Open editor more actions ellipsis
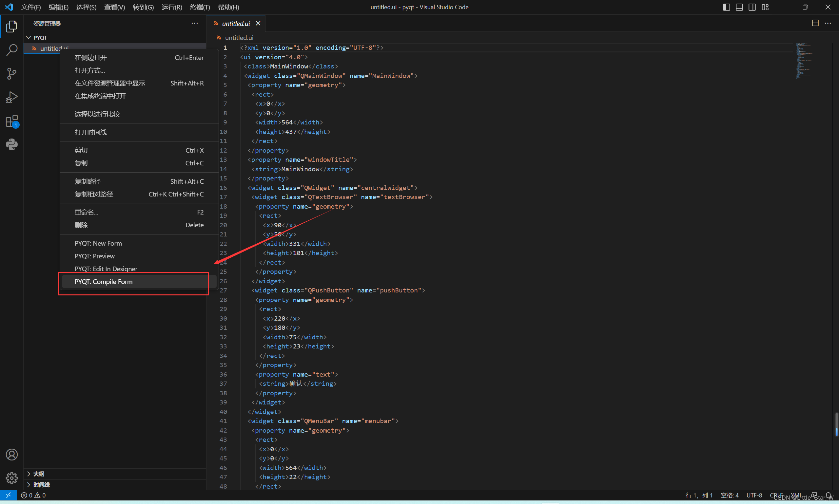Screen dimensions: 839x504 (x=828, y=23)
